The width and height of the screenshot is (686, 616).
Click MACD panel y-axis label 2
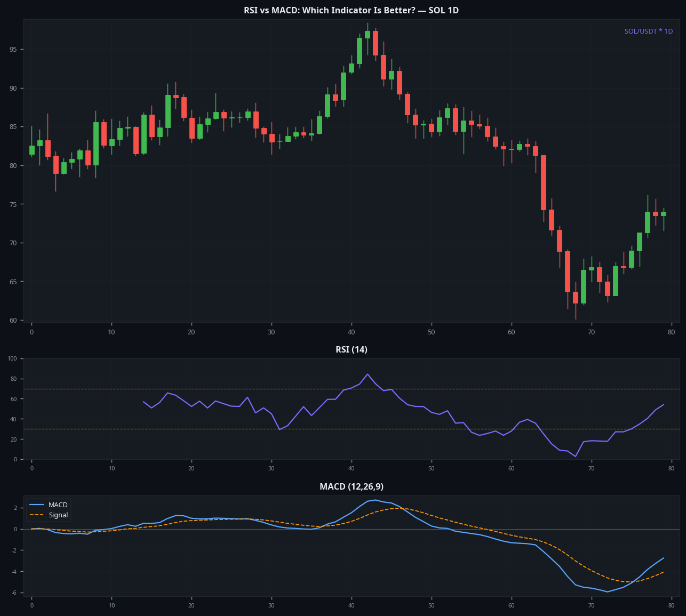coord(15,508)
